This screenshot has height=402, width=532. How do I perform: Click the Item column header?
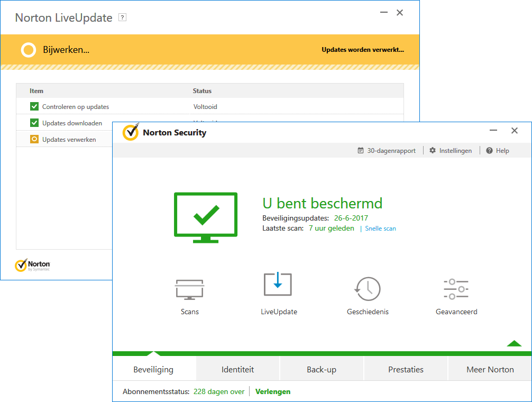tap(36, 91)
